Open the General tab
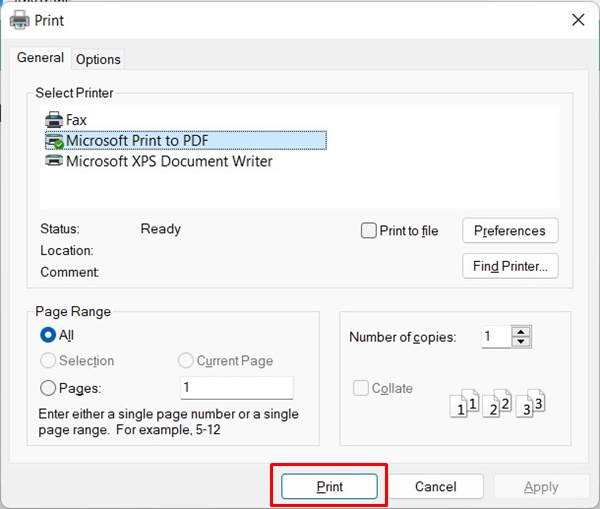Viewport: 600px width, 509px height. coord(40,59)
